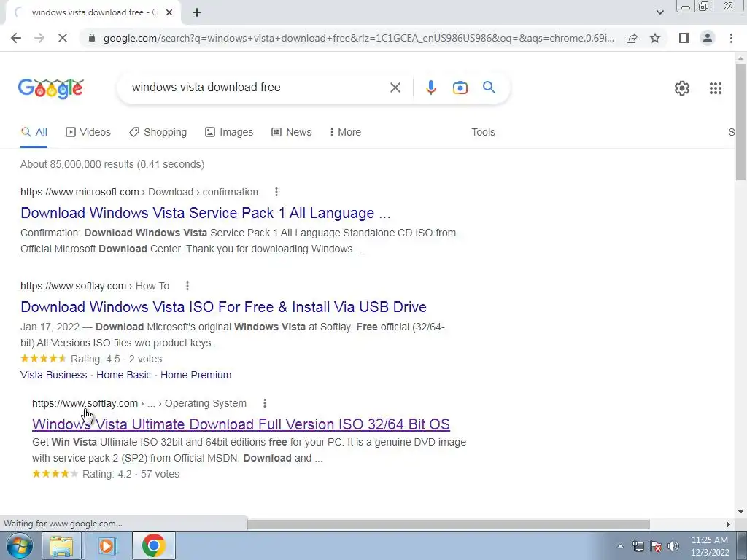Submit search with magnifier icon
The image size is (747, 560).
tap(489, 87)
